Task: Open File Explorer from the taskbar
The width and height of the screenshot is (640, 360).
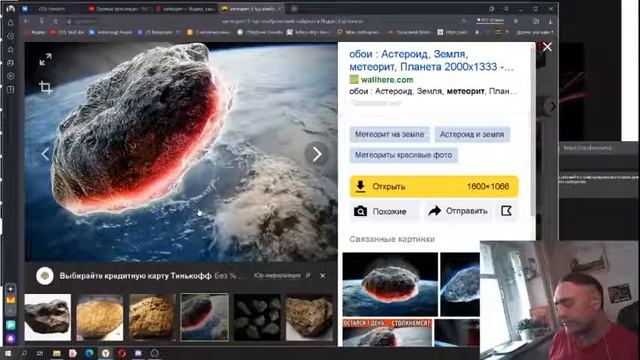Action: (x=57, y=353)
